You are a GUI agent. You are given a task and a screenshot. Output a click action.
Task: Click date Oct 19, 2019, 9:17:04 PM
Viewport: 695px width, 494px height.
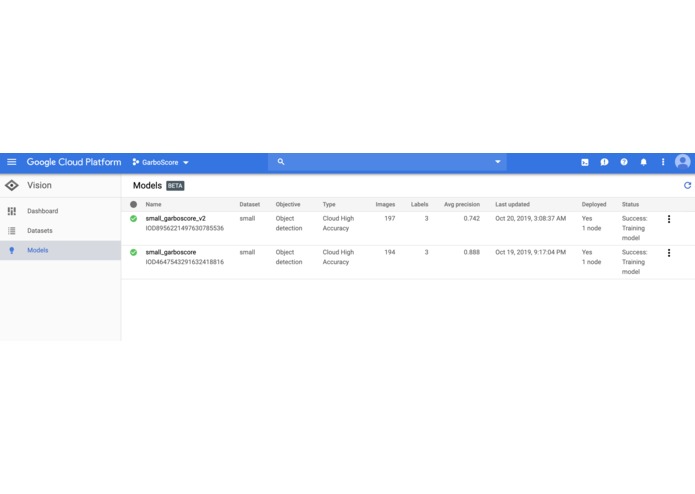531,252
